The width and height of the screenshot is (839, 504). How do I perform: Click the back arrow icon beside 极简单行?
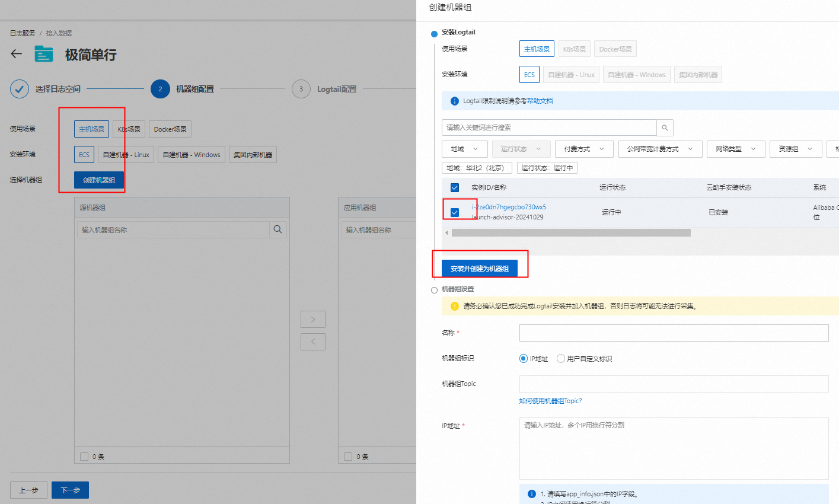(x=17, y=54)
